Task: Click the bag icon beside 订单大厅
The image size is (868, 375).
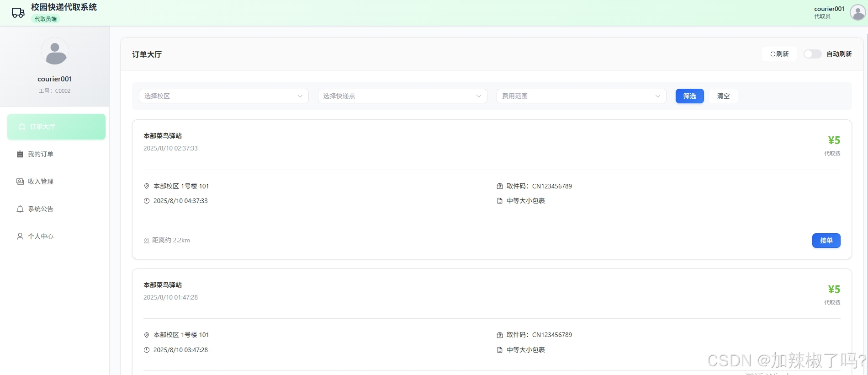Action: tap(22, 127)
